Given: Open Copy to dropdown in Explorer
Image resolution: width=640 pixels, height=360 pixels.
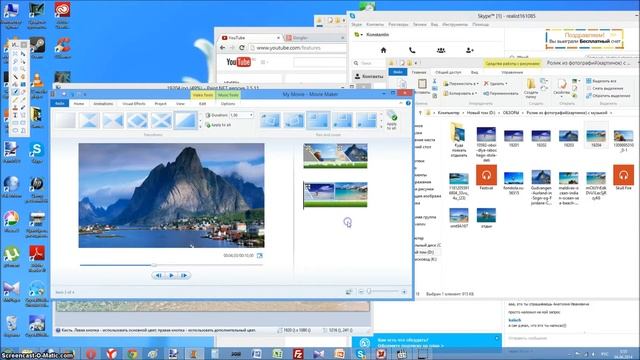Looking at the screenshot, I should pos(460,93).
